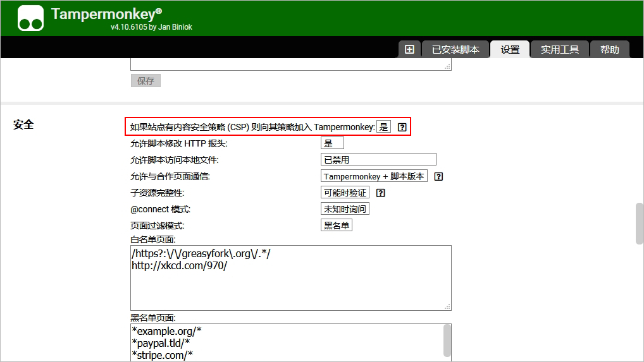Click the greasyfork regex whitelist line

(x=201, y=254)
